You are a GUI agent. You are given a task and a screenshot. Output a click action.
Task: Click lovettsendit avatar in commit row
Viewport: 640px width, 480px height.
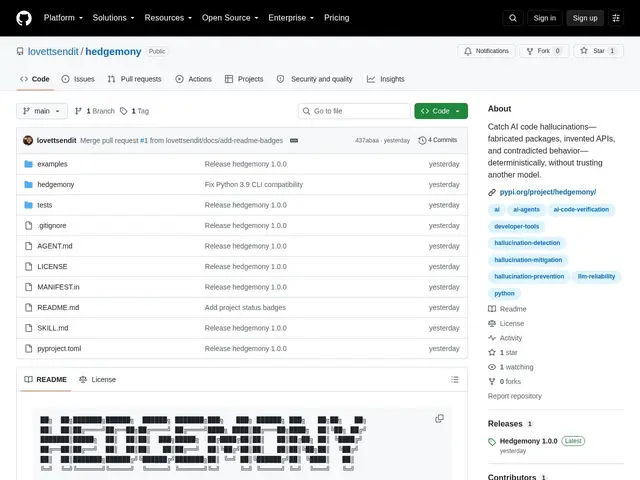coord(28,140)
